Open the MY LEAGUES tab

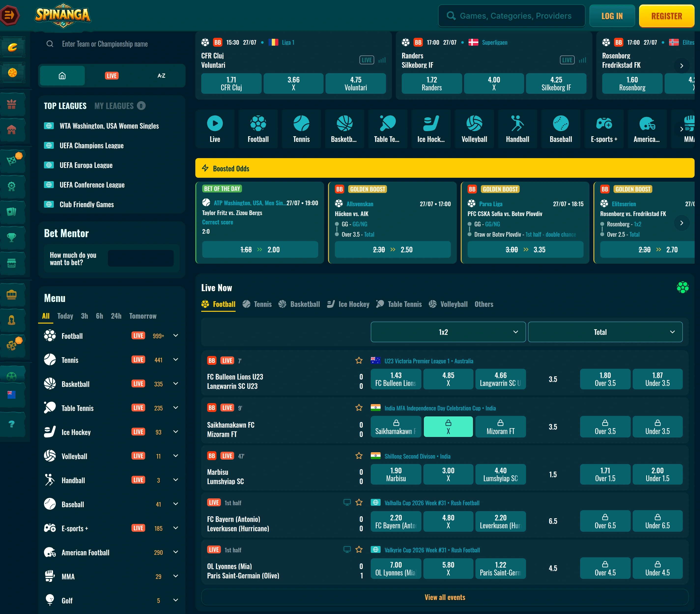[x=120, y=106]
